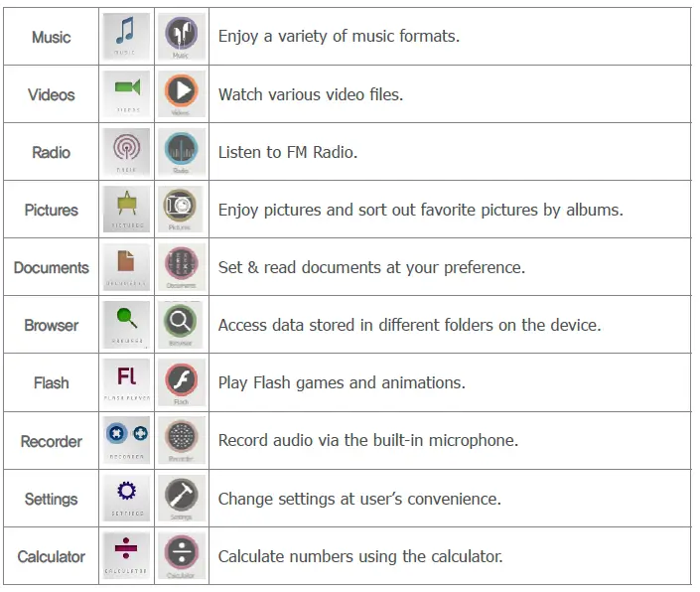This screenshot has height=592, width=700.
Task: Open the green magnifier Browser icon
Action: pos(126,325)
